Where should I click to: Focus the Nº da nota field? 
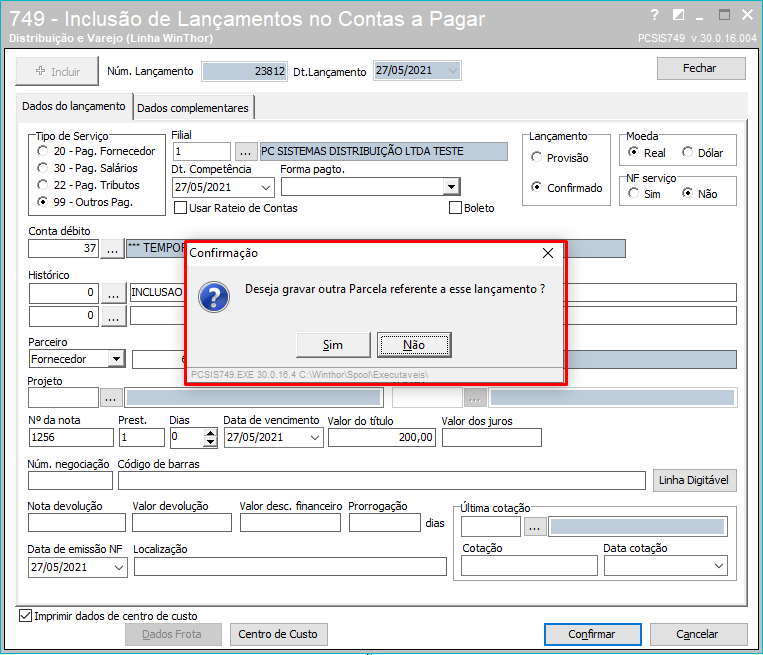point(71,437)
